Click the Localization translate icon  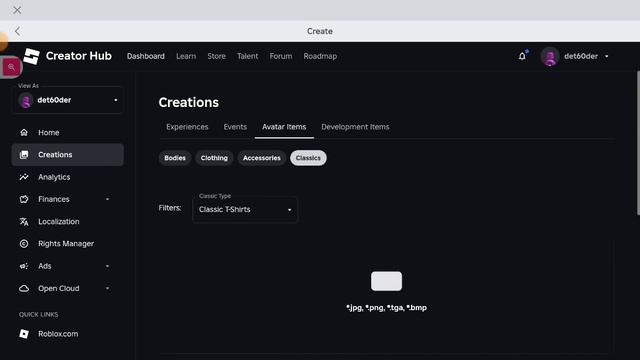[24, 222]
